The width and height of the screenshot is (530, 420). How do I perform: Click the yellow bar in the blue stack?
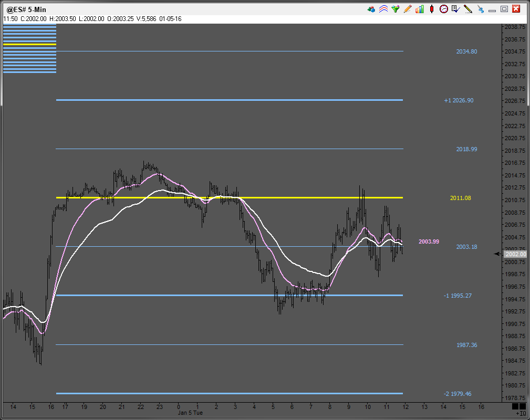click(x=30, y=44)
